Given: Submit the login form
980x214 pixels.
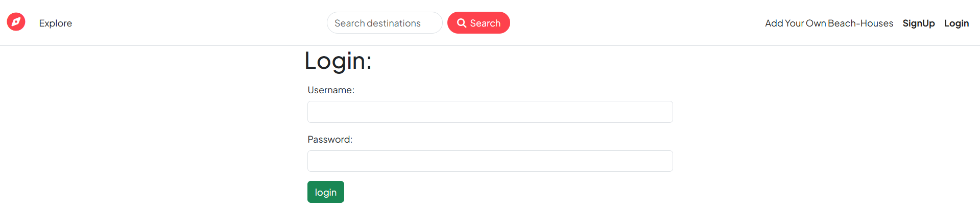Looking at the screenshot, I should (325, 192).
